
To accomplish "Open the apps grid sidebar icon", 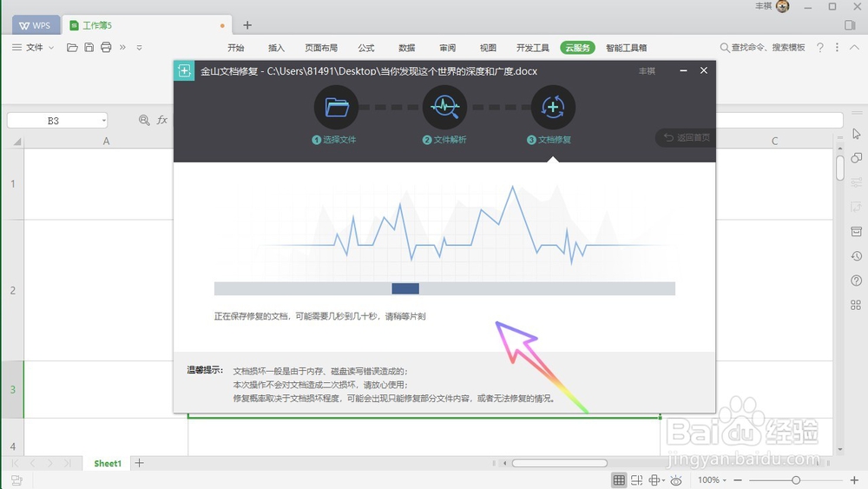I will point(856,305).
